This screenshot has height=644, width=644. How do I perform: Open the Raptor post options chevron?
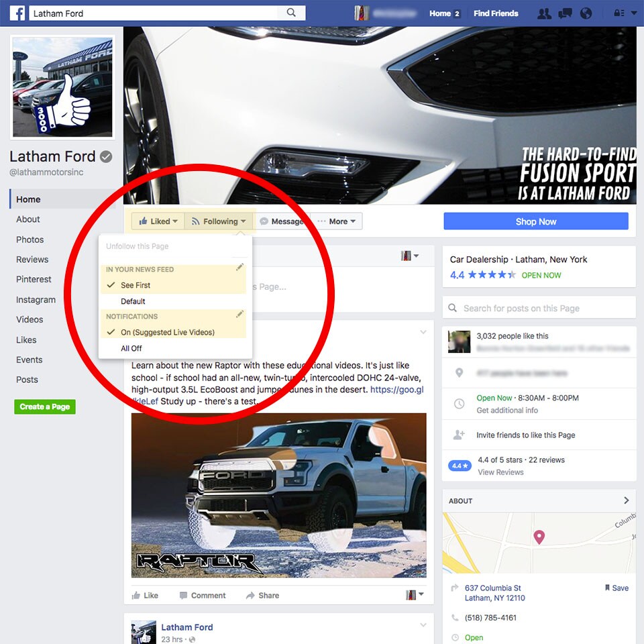[423, 332]
